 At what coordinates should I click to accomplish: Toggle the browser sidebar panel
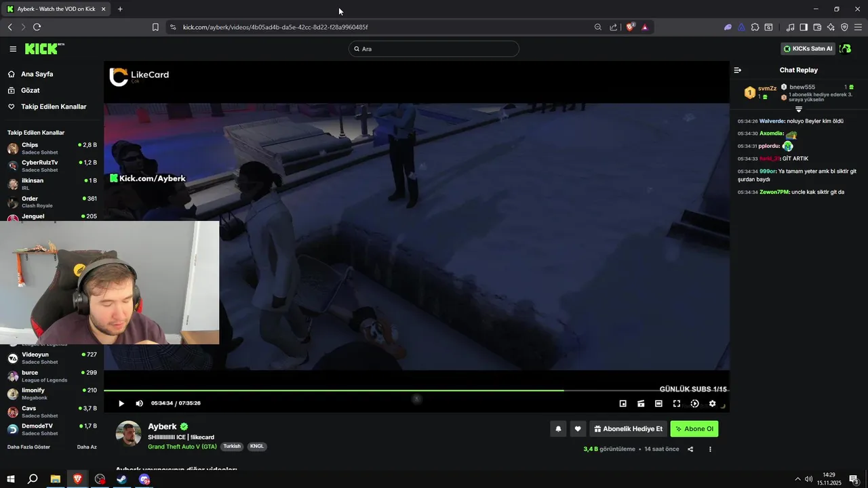[x=804, y=27]
